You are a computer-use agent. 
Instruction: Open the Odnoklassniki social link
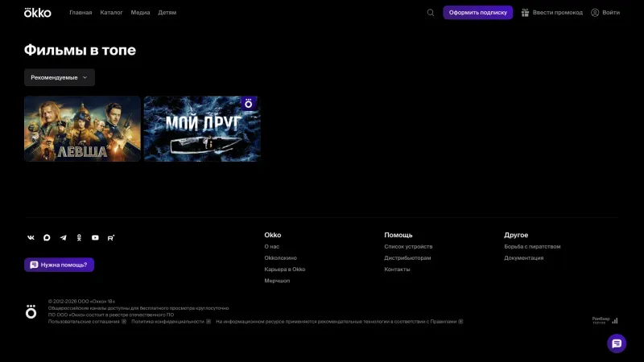[x=79, y=237]
